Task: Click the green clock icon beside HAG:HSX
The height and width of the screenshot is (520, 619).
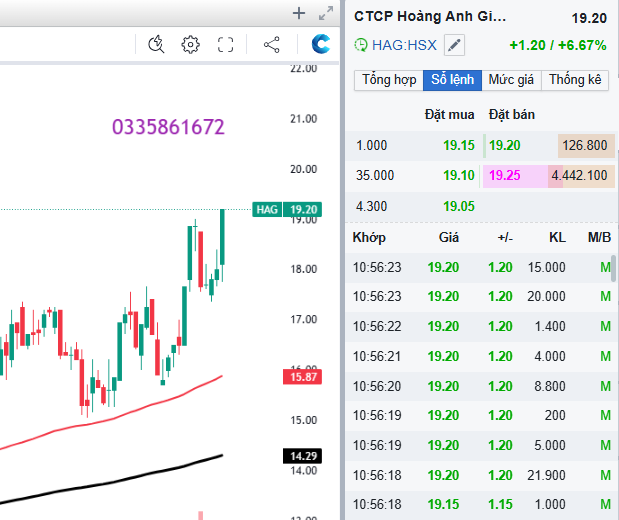Action: point(361,45)
